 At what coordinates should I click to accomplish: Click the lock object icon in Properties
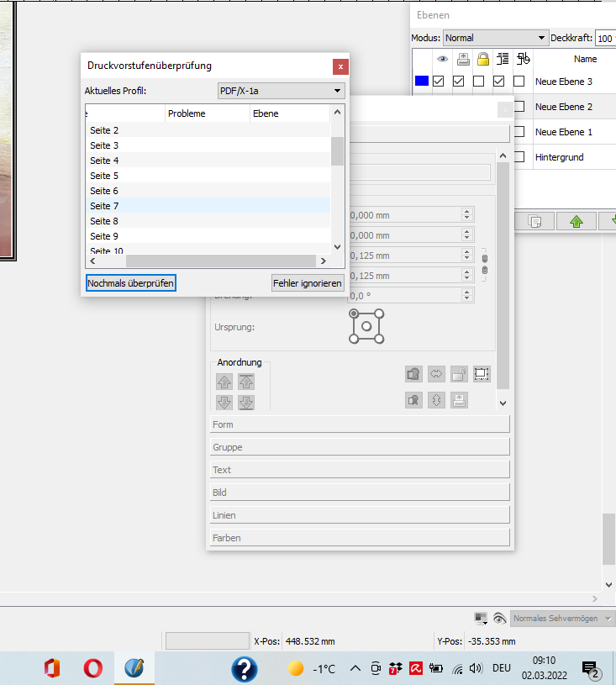(x=459, y=374)
